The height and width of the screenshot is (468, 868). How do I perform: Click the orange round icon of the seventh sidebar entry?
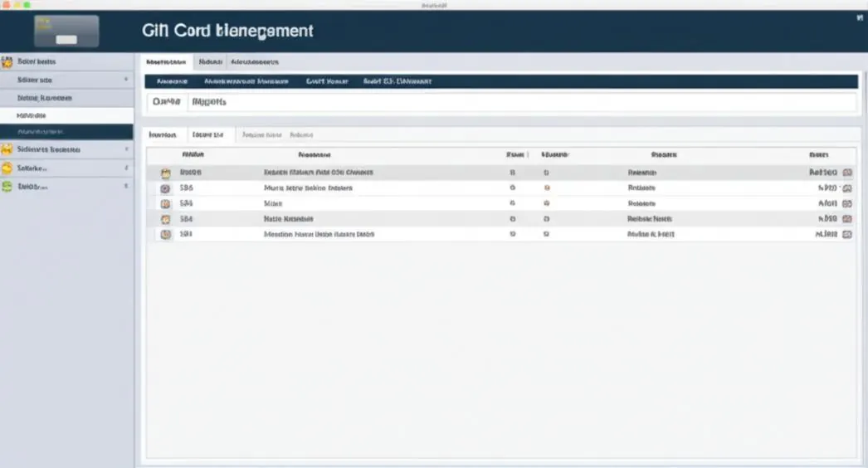pyautogui.click(x=7, y=168)
